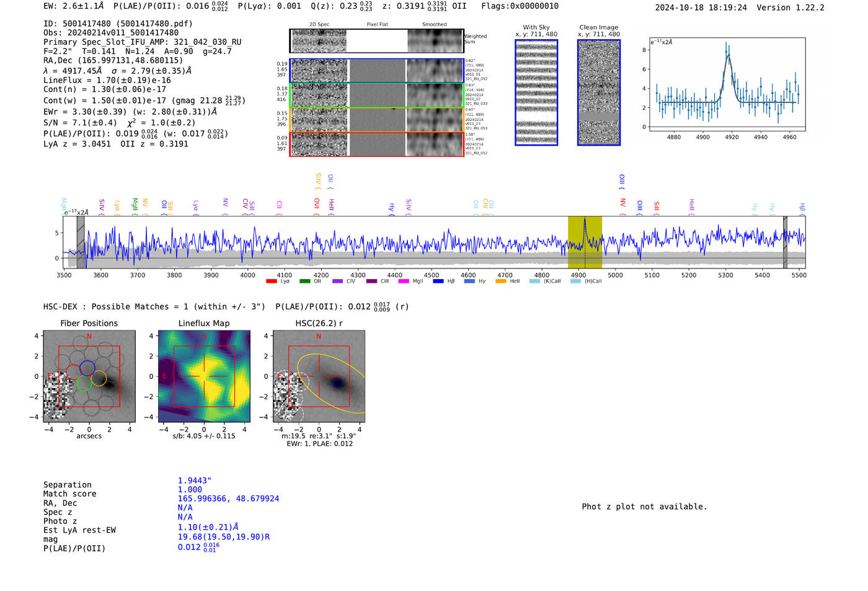Image resolution: width=868 pixels, height=591 pixels.
Task: Click the blue Hβ legend swatch
Action: point(438,281)
